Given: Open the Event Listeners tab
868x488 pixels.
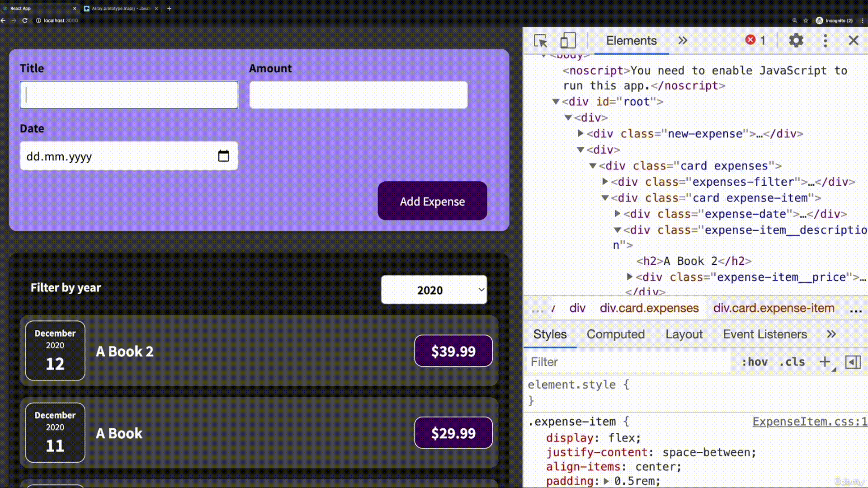Looking at the screenshot, I should coord(764,334).
